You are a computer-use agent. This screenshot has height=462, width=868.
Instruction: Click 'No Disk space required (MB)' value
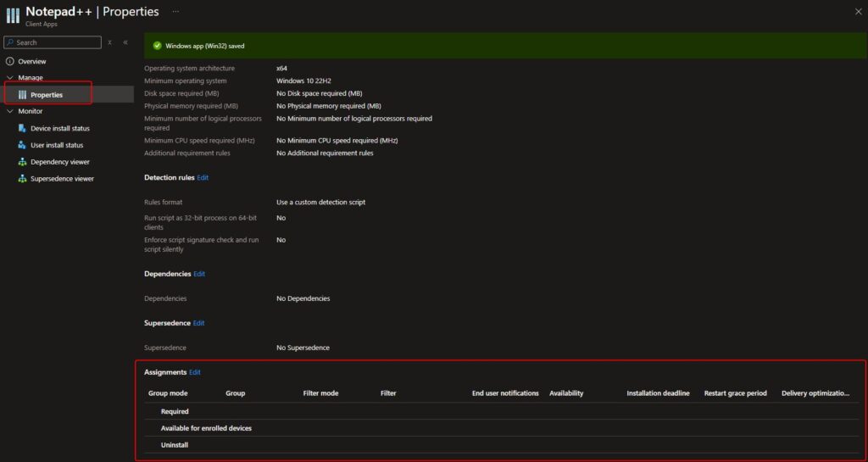(320, 94)
